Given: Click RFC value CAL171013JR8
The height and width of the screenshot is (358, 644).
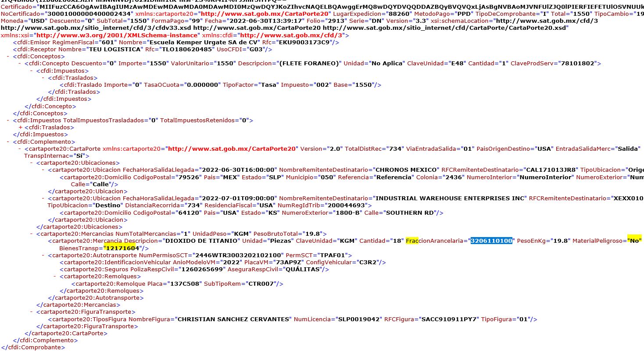Looking at the screenshot, I should pyautogui.click(x=551, y=170).
